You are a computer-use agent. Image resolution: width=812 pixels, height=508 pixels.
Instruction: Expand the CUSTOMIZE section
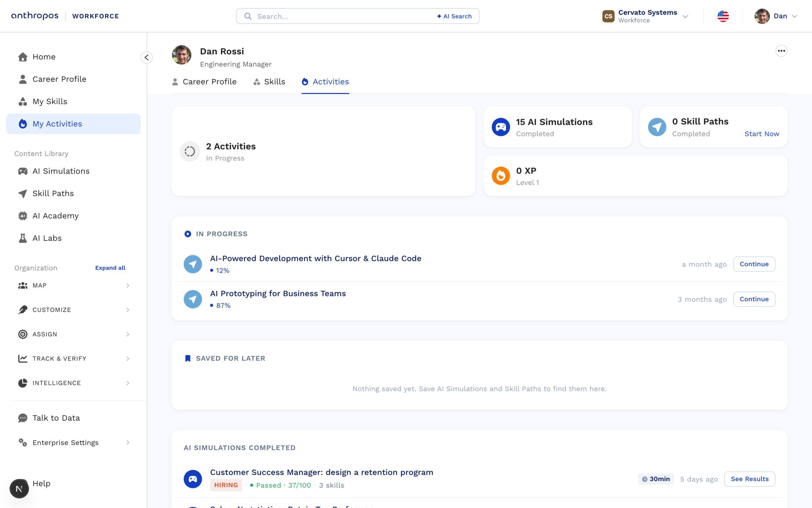click(73, 310)
